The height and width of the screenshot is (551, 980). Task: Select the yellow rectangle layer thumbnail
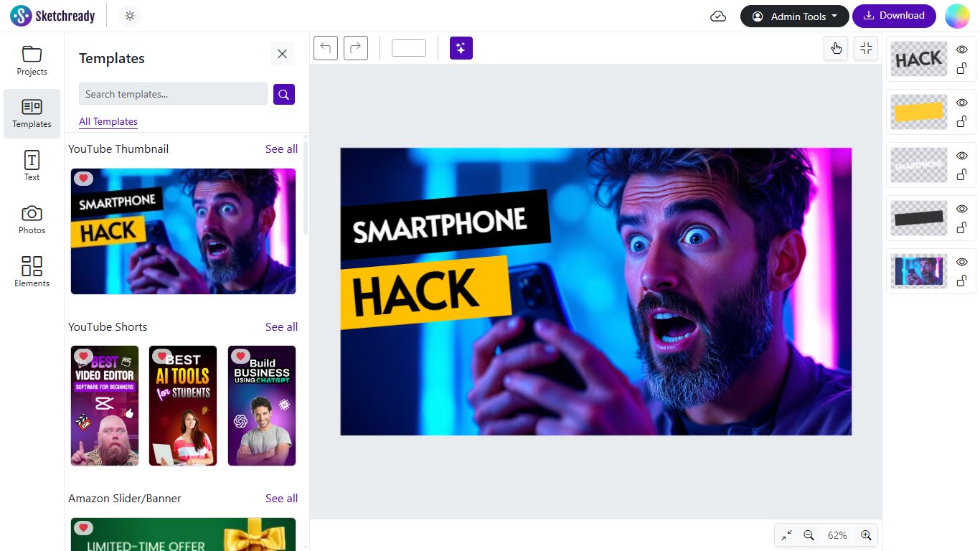(919, 112)
